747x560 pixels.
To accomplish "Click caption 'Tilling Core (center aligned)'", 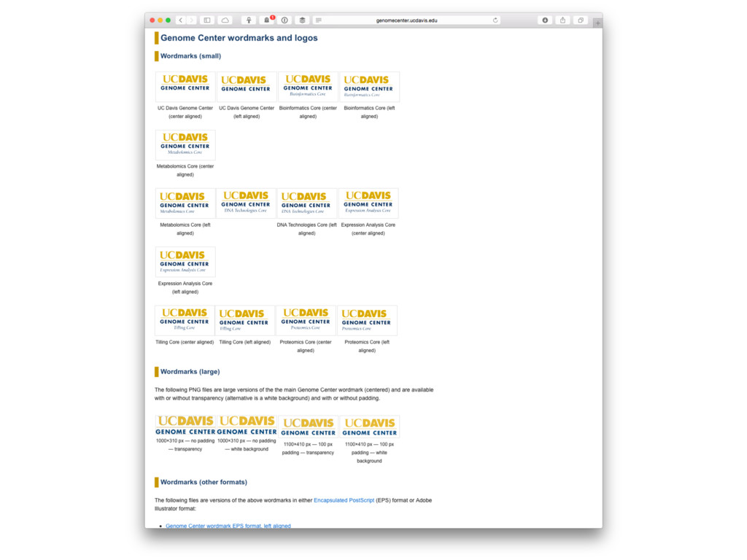I will 185,342.
